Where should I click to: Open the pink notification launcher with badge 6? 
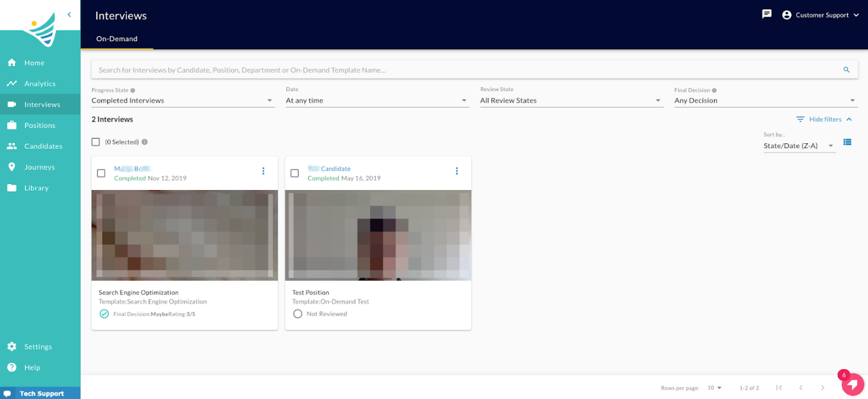click(x=853, y=384)
